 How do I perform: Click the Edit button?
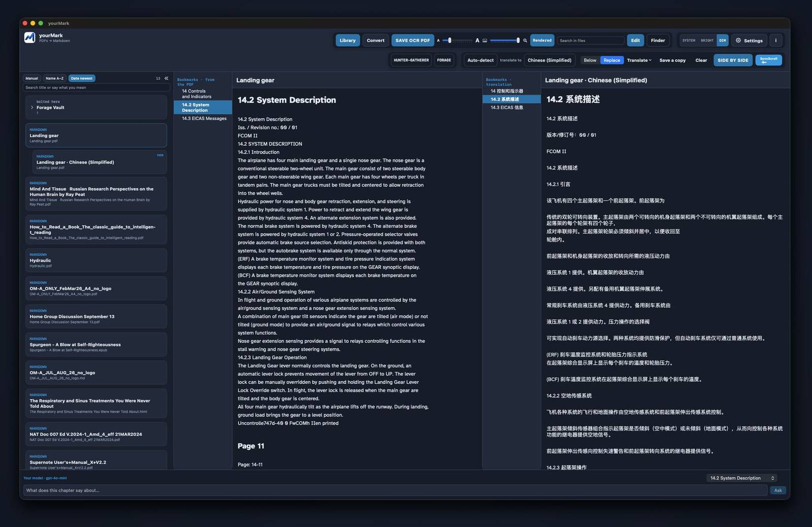pos(635,40)
